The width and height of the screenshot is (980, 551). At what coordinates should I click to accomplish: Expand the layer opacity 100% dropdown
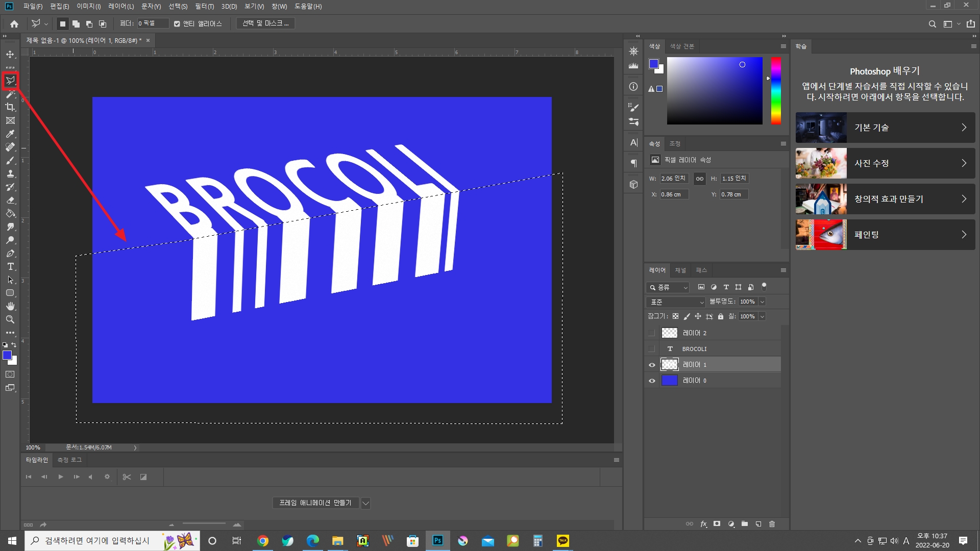click(762, 302)
